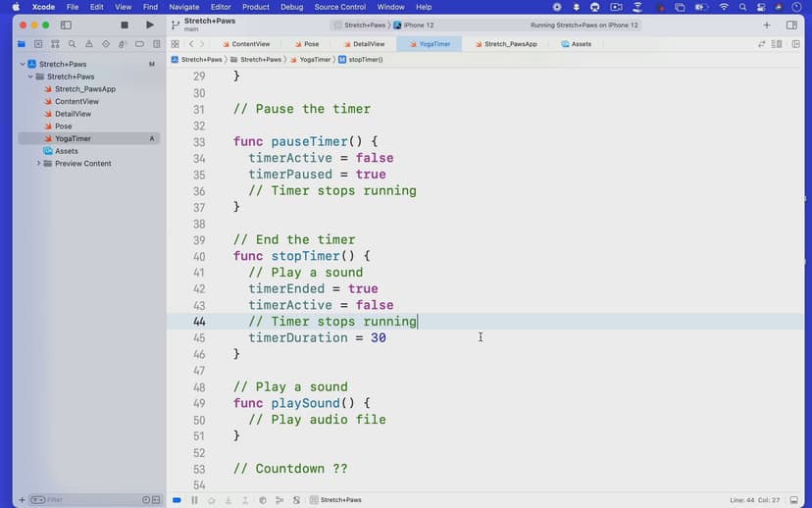Stop the running app with the Stop button
Image resolution: width=812 pixels, height=508 pixels.
pos(124,25)
